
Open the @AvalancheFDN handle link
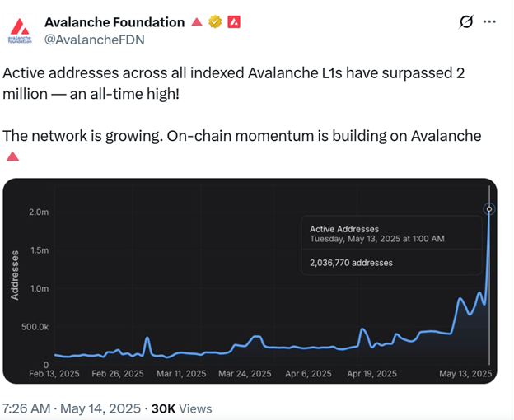(x=95, y=40)
